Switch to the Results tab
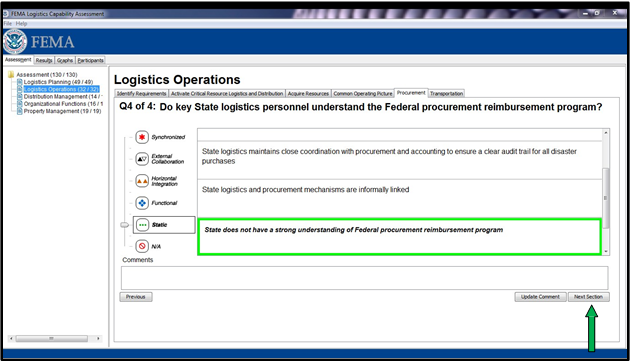The height and width of the screenshot is (362, 631). [x=44, y=60]
